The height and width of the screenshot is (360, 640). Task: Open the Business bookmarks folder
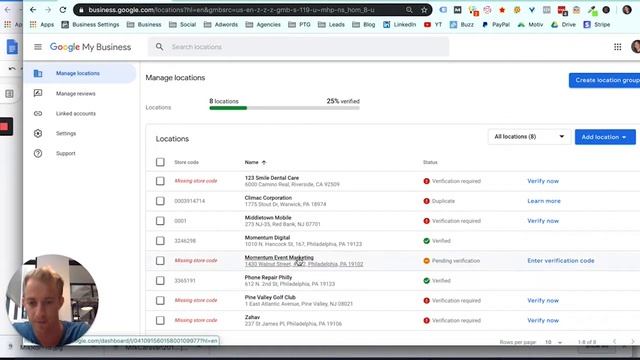pyautogui.click(x=144, y=24)
